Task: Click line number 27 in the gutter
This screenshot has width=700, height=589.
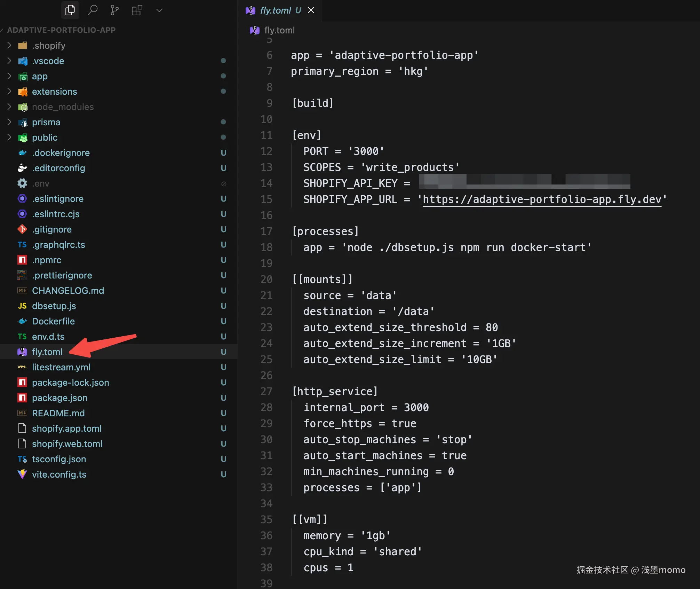Action: tap(267, 391)
